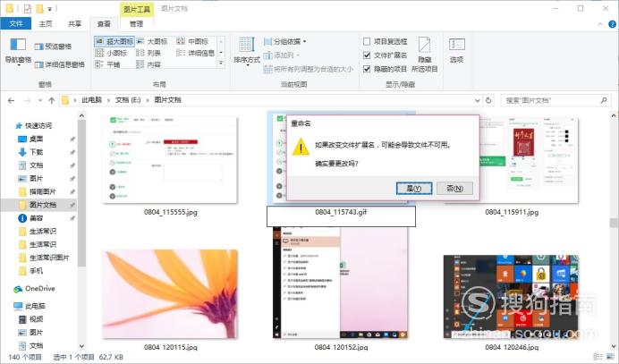Viewport: 619px width, 364px height.
Task: Toggle the 详细信息窗格 pane
Action: [x=60, y=64]
